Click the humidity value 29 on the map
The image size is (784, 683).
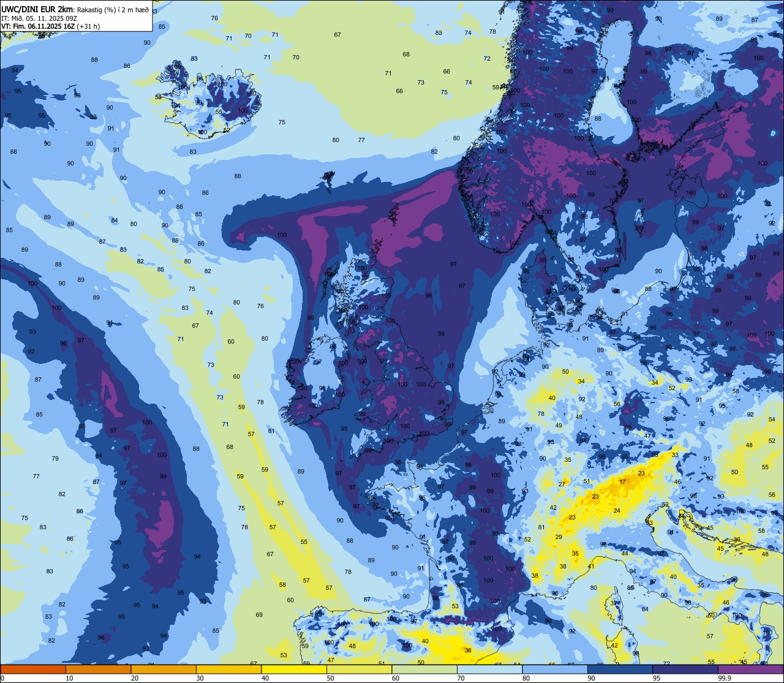tap(559, 537)
